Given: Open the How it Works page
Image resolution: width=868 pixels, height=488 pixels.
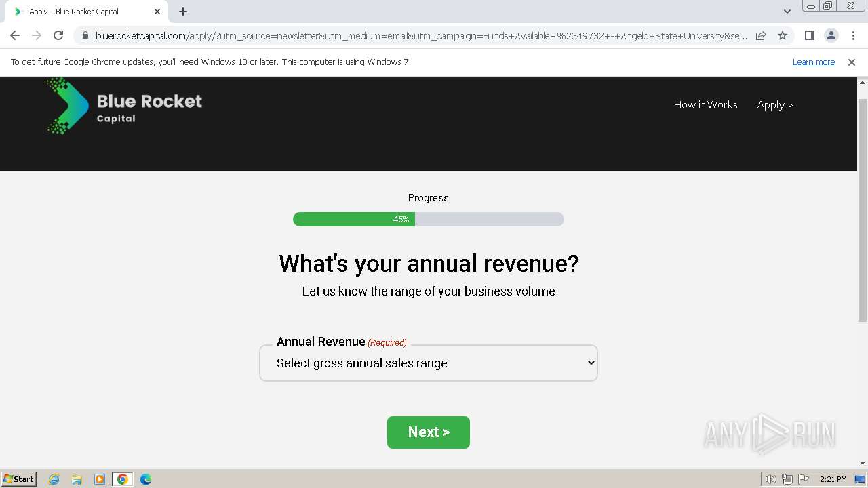Looking at the screenshot, I should [705, 105].
